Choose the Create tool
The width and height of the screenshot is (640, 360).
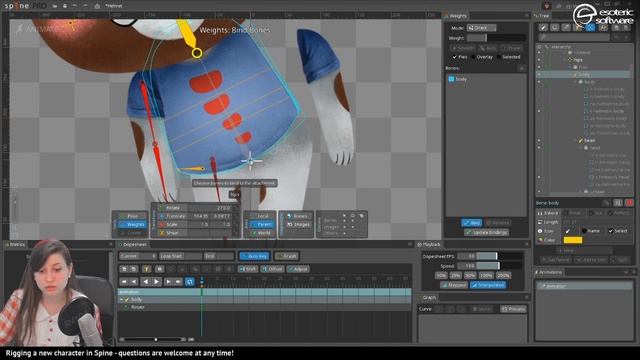pyautogui.click(x=131, y=233)
